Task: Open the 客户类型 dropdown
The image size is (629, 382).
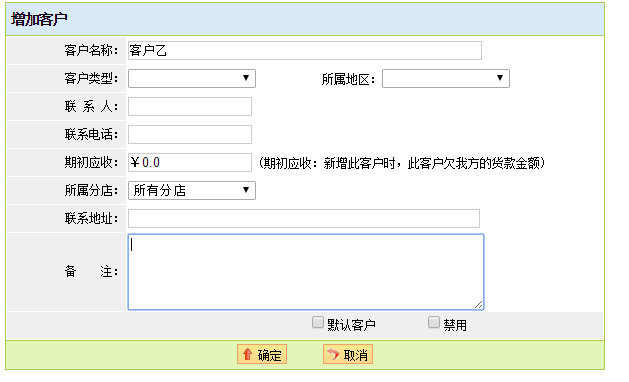Action: click(x=192, y=78)
